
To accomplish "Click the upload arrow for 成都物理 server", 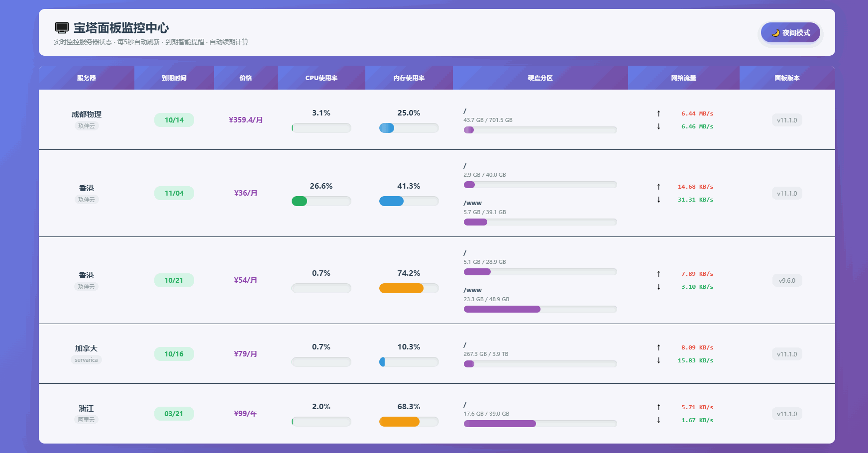I will click(658, 113).
